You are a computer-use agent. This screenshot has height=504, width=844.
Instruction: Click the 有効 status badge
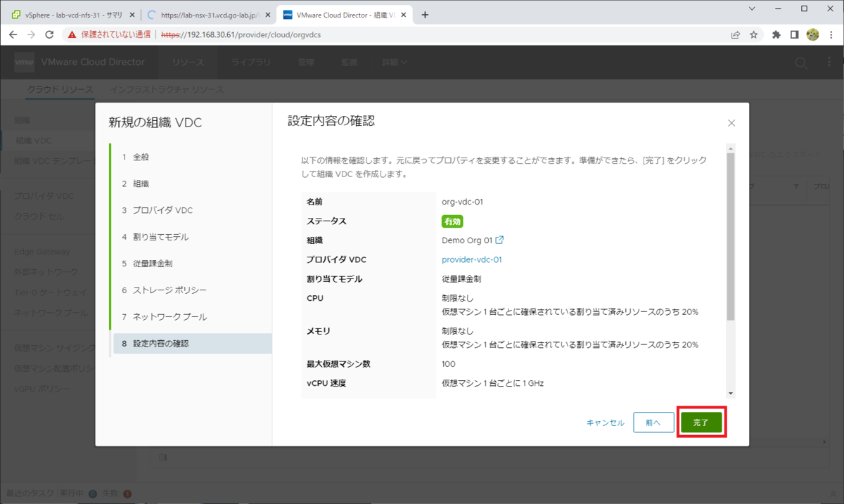(x=452, y=221)
